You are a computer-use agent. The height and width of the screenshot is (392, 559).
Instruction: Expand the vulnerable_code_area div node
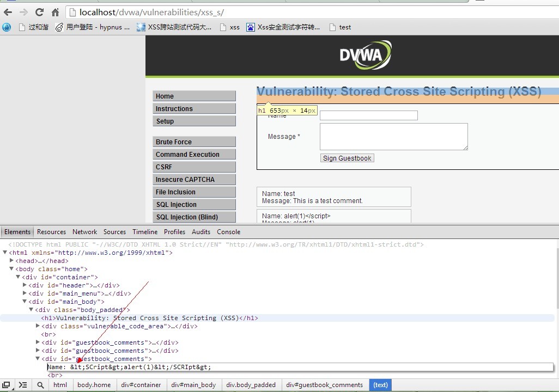tap(38, 326)
